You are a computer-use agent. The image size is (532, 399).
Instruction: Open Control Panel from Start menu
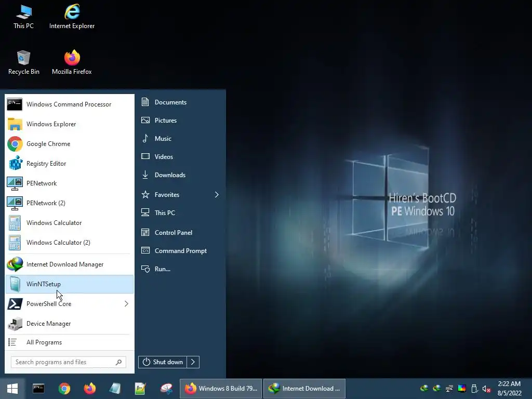181,232
